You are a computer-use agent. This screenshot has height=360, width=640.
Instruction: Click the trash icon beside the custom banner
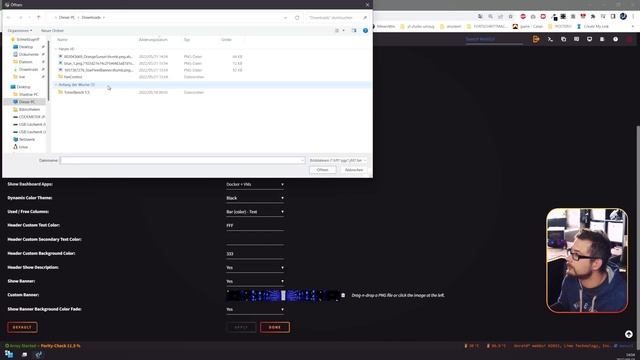pyautogui.click(x=343, y=295)
